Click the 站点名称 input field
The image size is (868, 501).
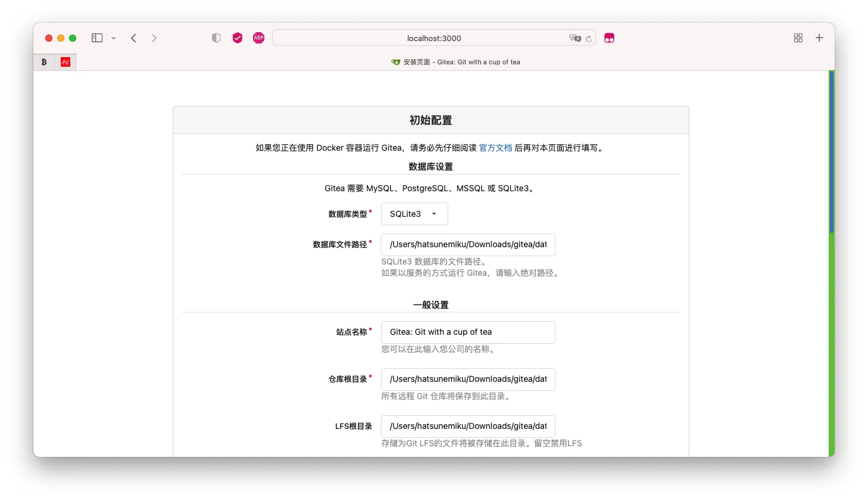(468, 332)
